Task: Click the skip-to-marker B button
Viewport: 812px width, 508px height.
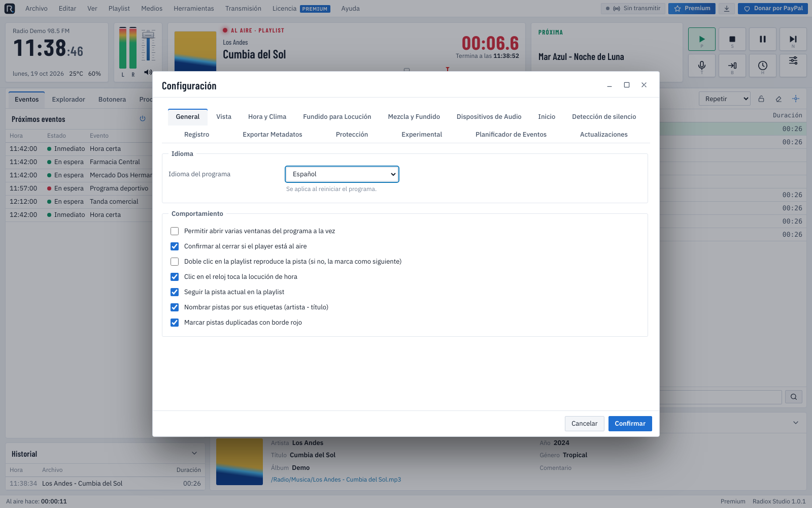Action: pos(732,66)
